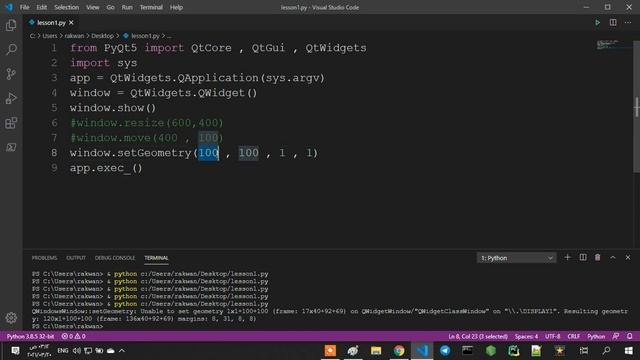Open PyCharm from the taskbar
The image size is (640, 360).
point(513,351)
